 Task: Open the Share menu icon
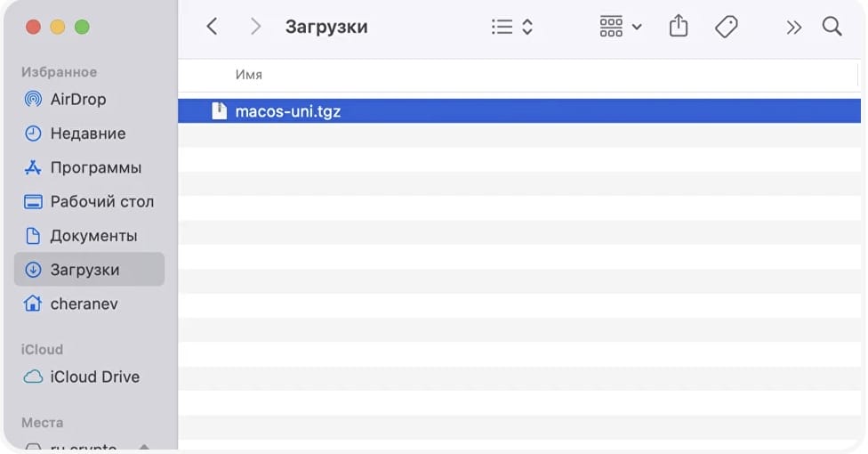pyautogui.click(x=679, y=27)
